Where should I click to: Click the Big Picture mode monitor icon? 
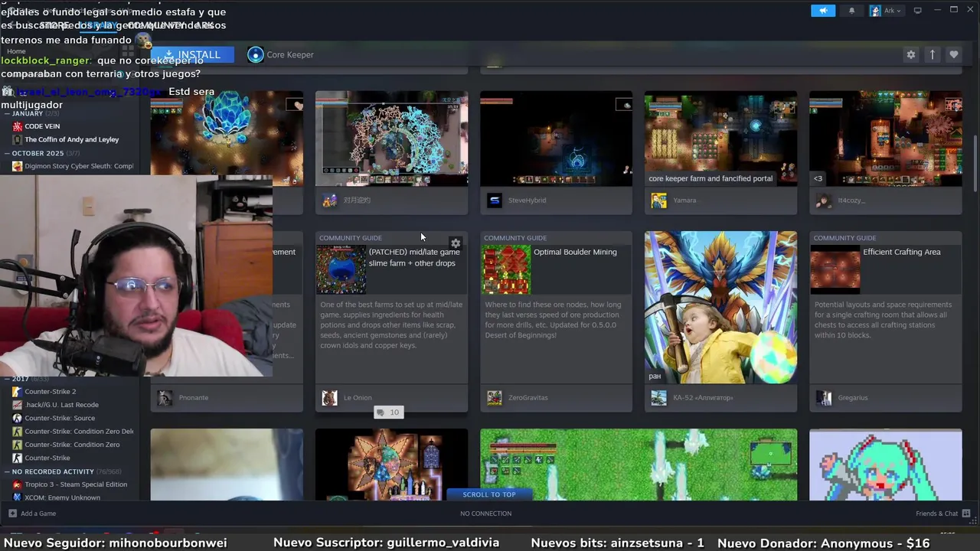pyautogui.click(x=917, y=10)
